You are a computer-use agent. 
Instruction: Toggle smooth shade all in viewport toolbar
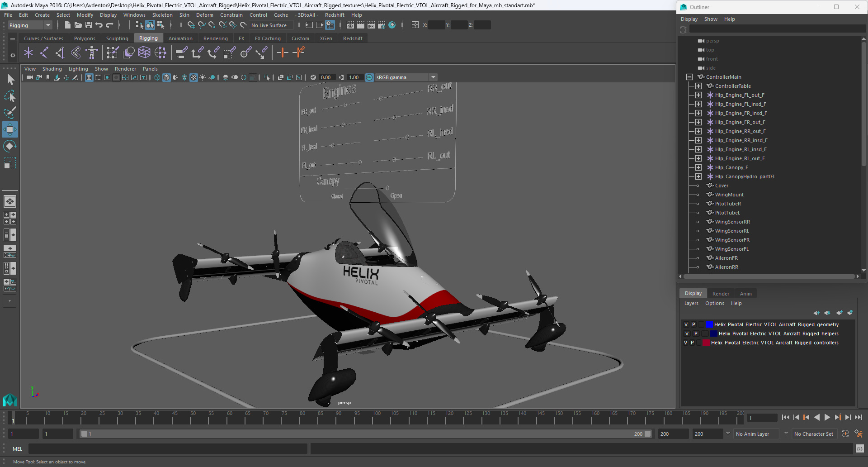point(167,77)
